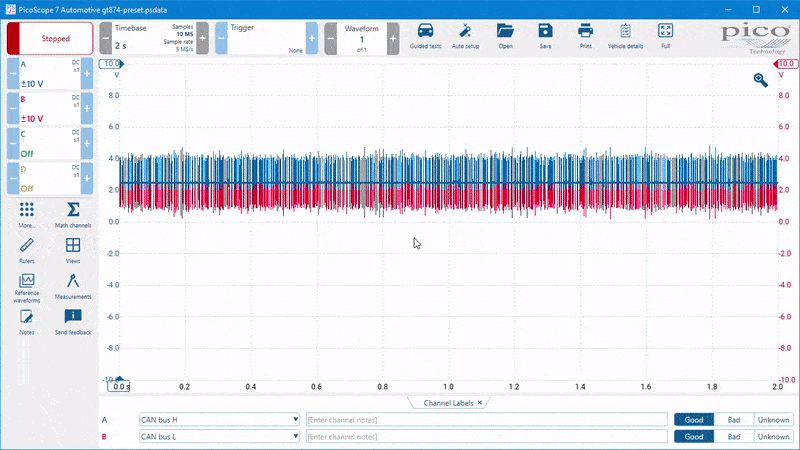Save the waveform with the Save icon
800x450 pixels.
(x=545, y=37)
